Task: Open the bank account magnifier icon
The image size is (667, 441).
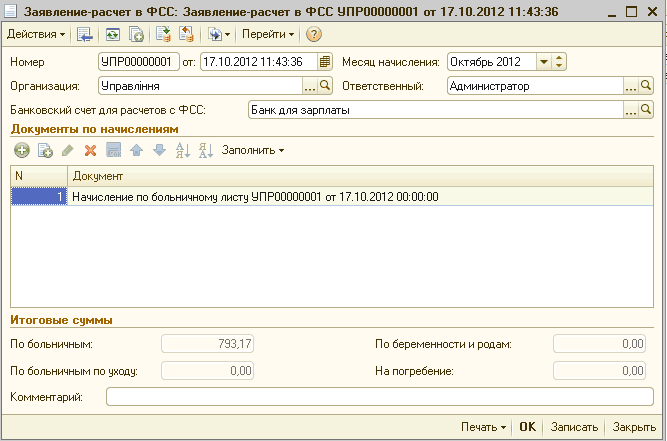Action: (x=646, y=110)
